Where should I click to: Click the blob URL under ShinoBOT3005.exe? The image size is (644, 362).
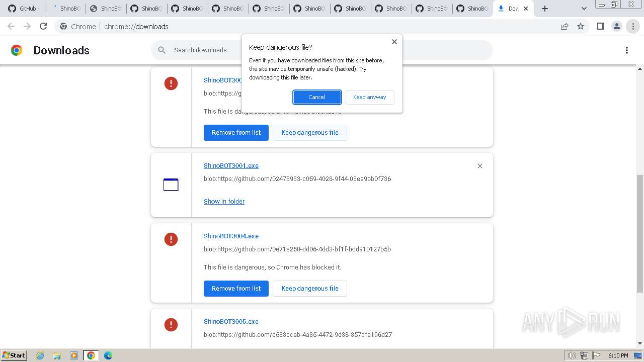click(x=298, y=334)
